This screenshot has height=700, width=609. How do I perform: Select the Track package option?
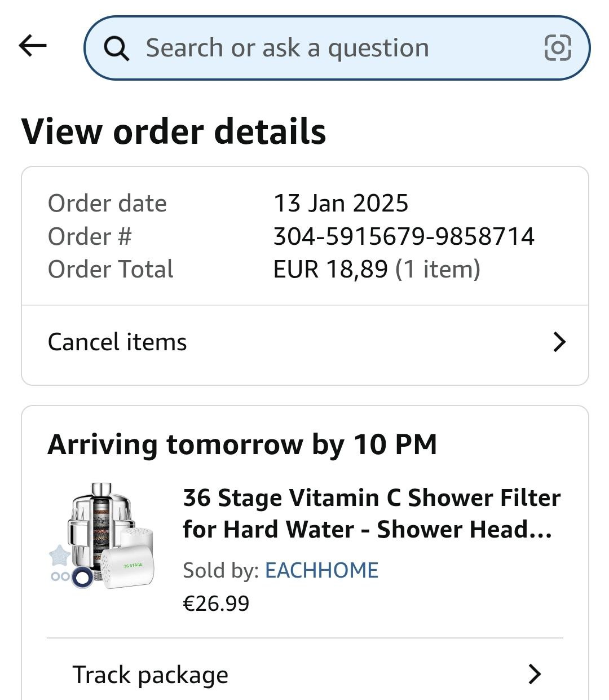coord(151,675)
